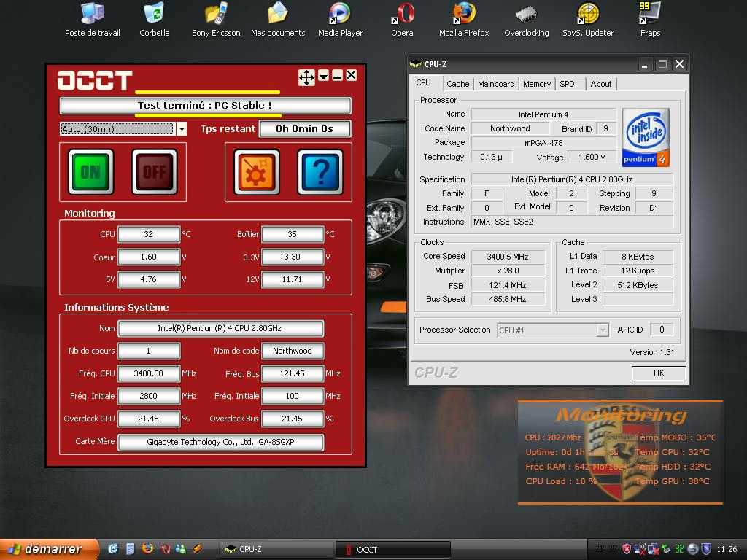Start the OCCT test with the green ON button
The height and width of the screenshot is (560, 747).
tap(91, 172)
